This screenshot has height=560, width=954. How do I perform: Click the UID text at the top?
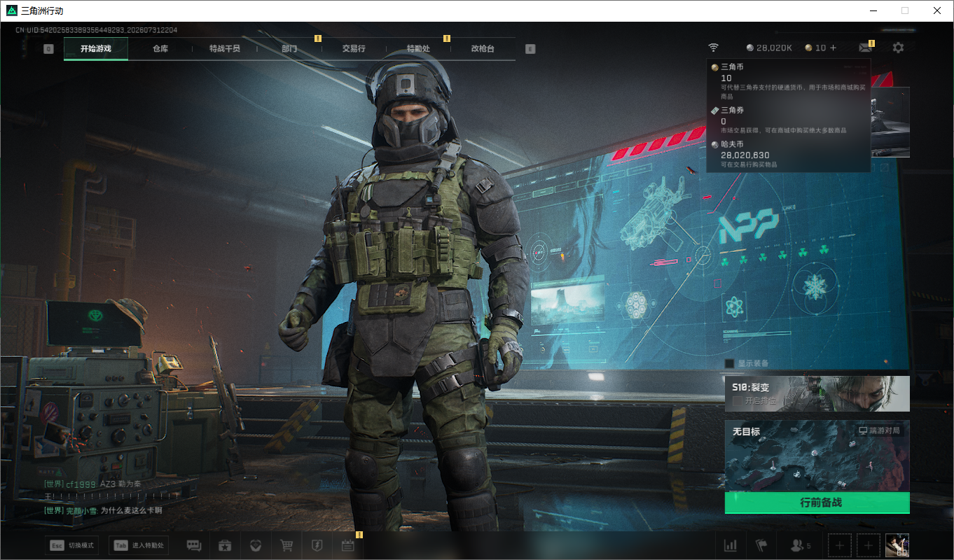[97, 30]
